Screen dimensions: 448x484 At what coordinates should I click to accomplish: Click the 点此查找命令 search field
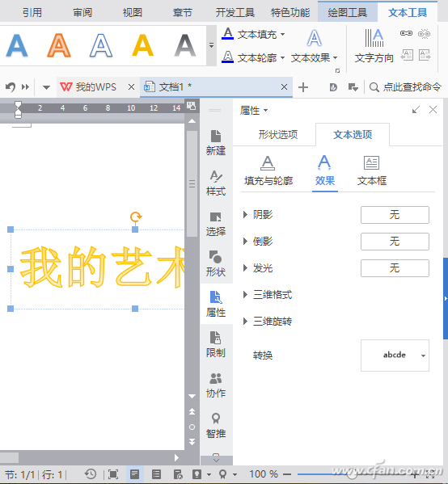405,87
